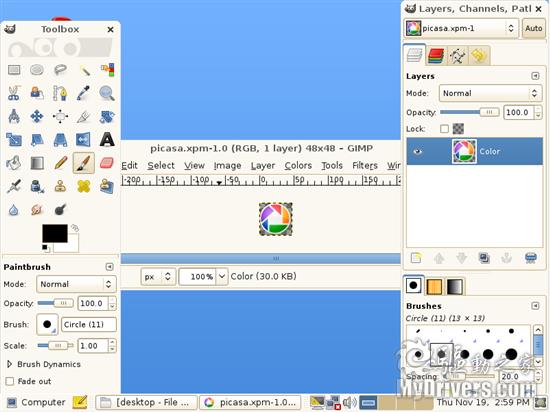Image resolution: width=550 pixels, height=412 pixels.
Task: Select the Bucket Fill tool
Action: tap(14, 163)
